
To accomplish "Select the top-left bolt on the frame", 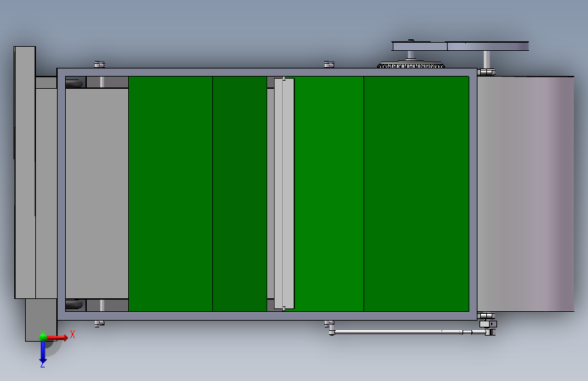I will 100,64.
